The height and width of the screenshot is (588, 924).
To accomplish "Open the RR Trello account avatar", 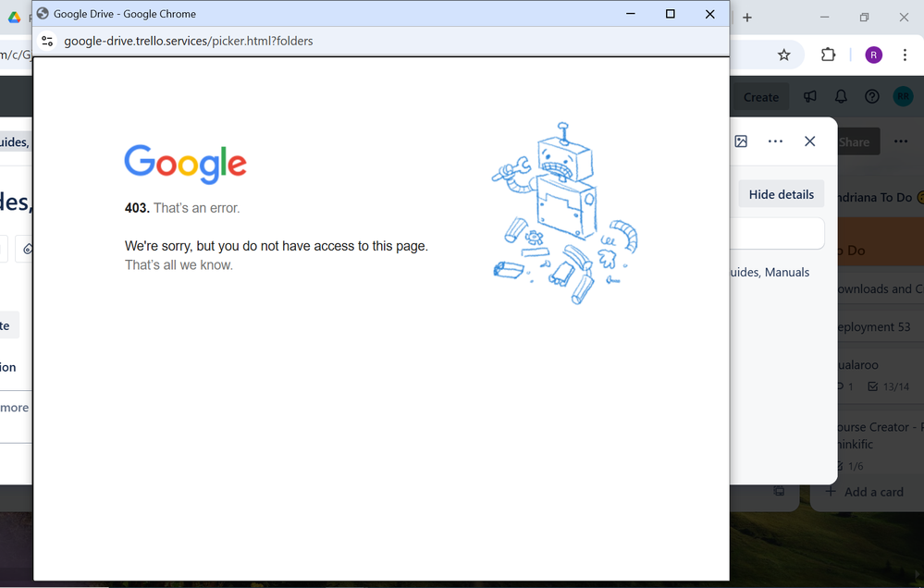I will [902, 97].
